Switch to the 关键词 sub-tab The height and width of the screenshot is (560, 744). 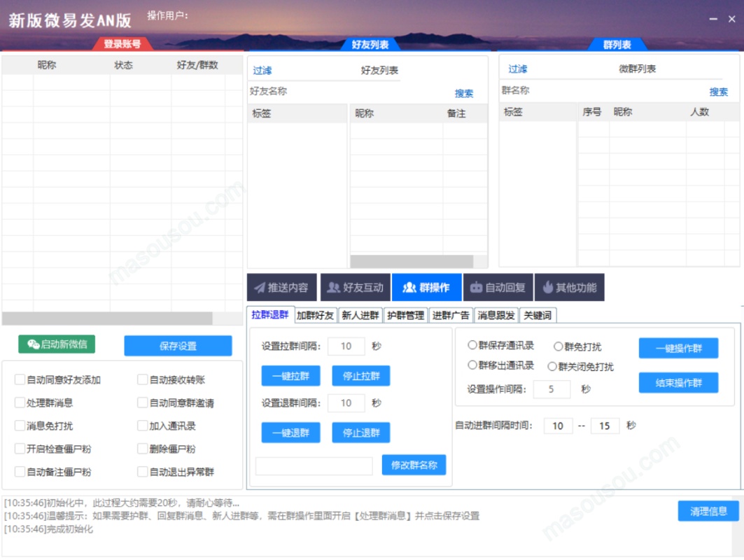[x=538, y=315]
